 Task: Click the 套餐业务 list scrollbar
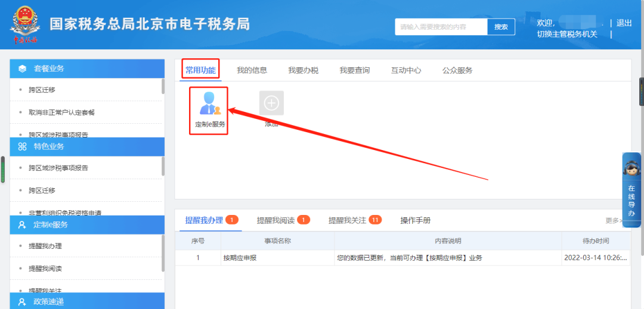[x=163, y=86]
